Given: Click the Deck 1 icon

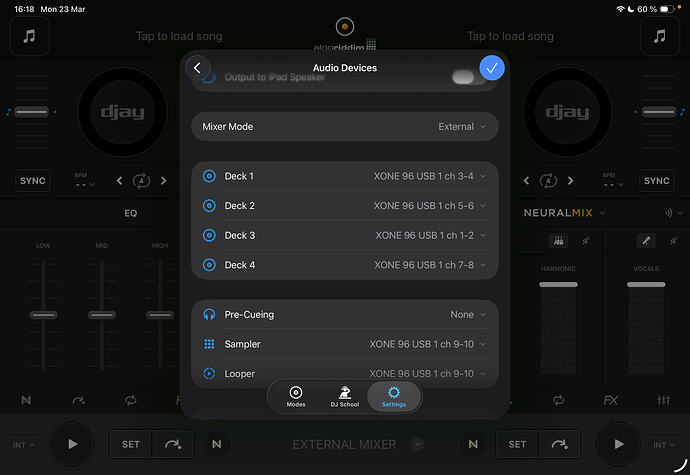Looking at the screenshot, I should pyautogui.click(x=209, y=176).
